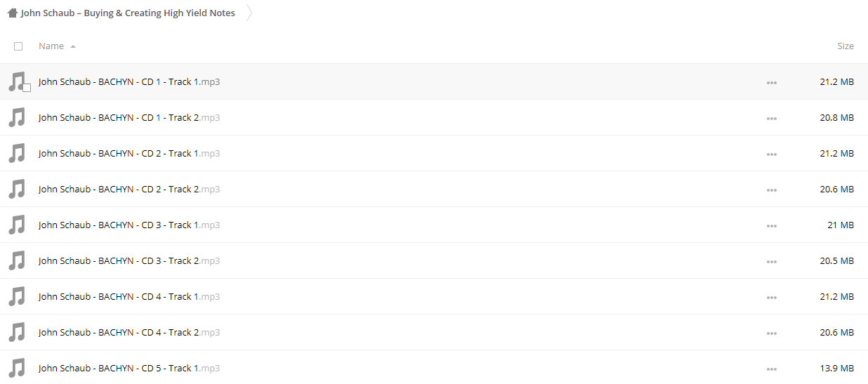Click music icon for CD 2 Track 1
Image resolution: width=868 pixels, height=384 pixels.
pos(17,153)
